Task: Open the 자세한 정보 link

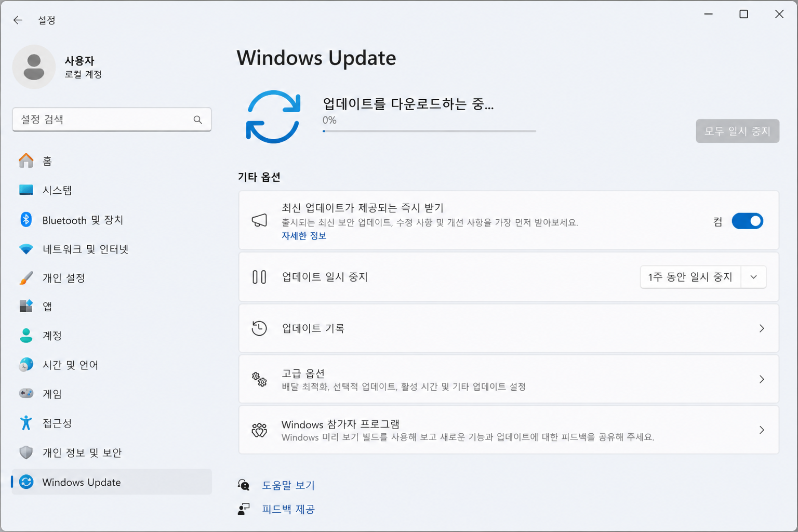Action: click(x=304, y=236)
